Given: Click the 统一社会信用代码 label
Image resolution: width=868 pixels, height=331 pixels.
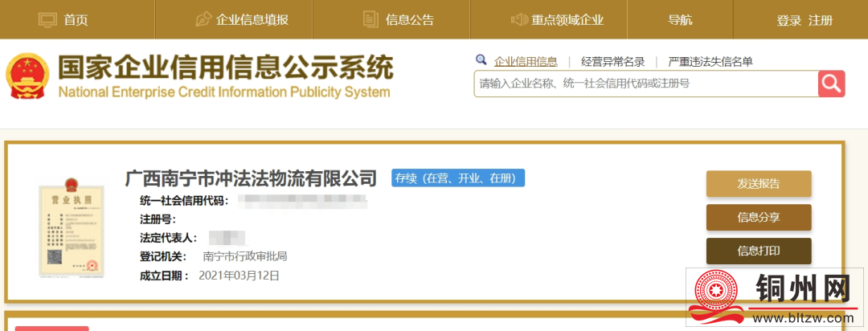Looking at the screenshot, I should [x=184, y=200].
